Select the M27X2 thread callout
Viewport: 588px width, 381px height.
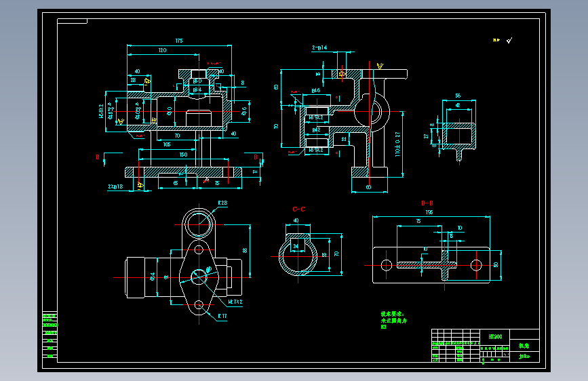tap(235, 302)
